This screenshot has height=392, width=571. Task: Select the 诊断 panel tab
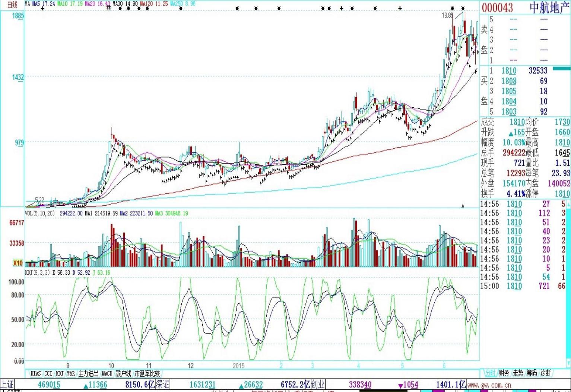pyautogui.click(x=546, y=373)
